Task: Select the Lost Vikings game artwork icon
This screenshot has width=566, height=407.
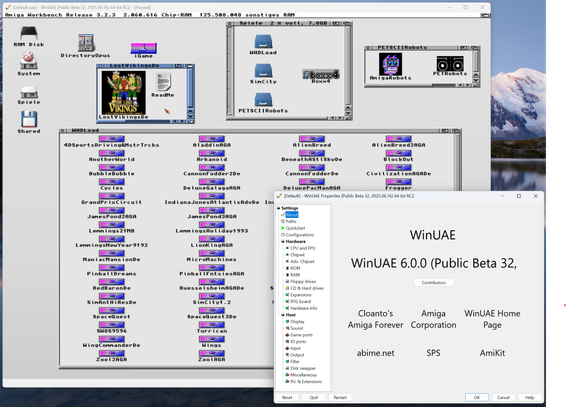Action: [x=123, y=92]
